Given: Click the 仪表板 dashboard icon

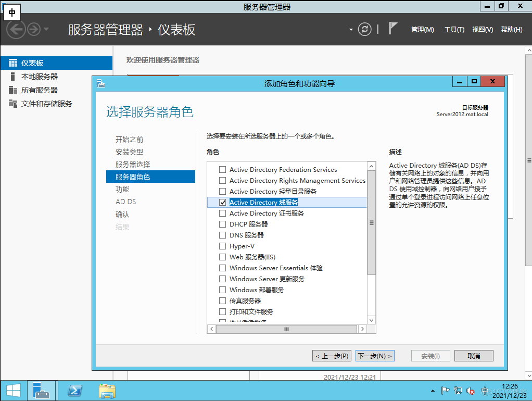Looking at the screenshot, I should pyautogui.click(x=13, y=63).
